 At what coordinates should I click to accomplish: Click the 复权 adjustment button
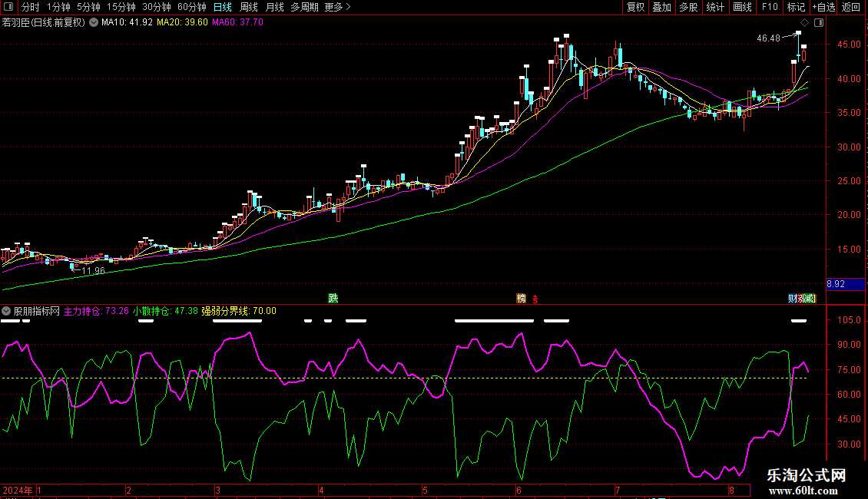tap(635, 7)
